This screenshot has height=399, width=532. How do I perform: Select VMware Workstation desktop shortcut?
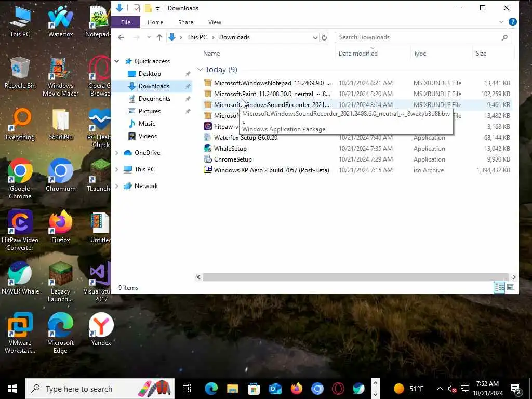(x=20, y=334)
